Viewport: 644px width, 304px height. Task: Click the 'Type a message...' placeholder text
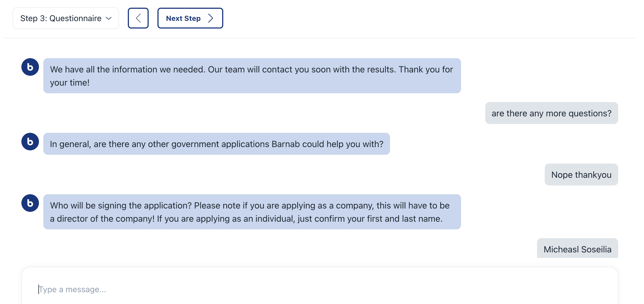tap(72, 289)
